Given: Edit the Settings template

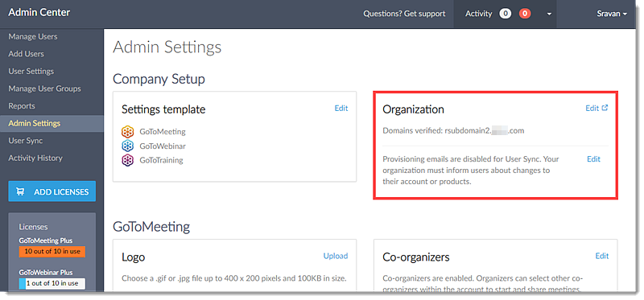Looking at the screenshot, I should click(341, 109).
